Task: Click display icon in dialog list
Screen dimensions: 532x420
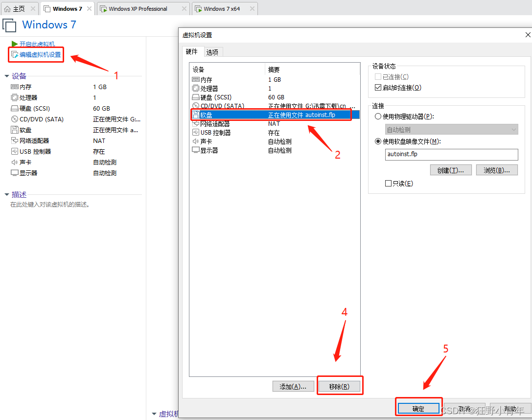Action: [x=196, y=150]
